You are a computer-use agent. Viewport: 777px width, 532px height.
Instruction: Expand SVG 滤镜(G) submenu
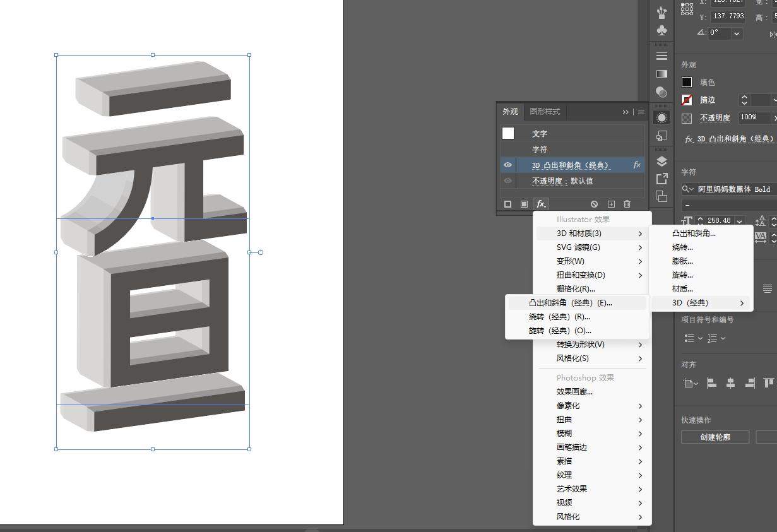coord(593,247)
